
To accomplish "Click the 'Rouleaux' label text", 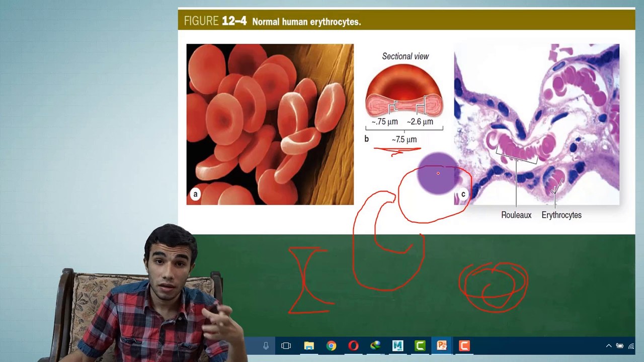I will click(516, 215).
